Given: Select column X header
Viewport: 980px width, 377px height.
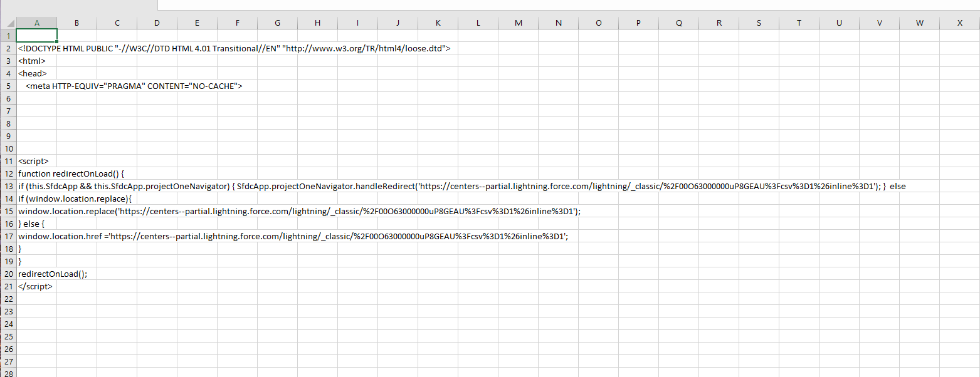Looking at the screenshot, I should click(x=960, y=23).
